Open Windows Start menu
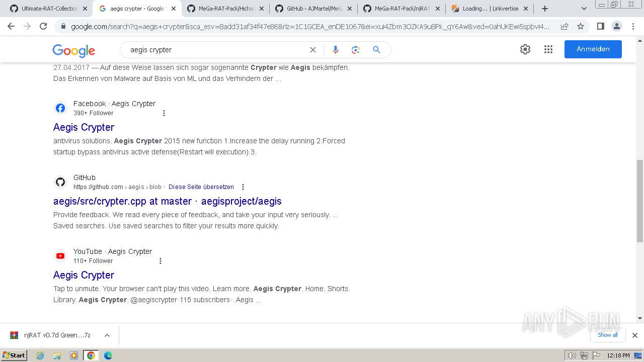Image resolution: width=644 pixels, height=362 pixels. click(x=14, y=355)
